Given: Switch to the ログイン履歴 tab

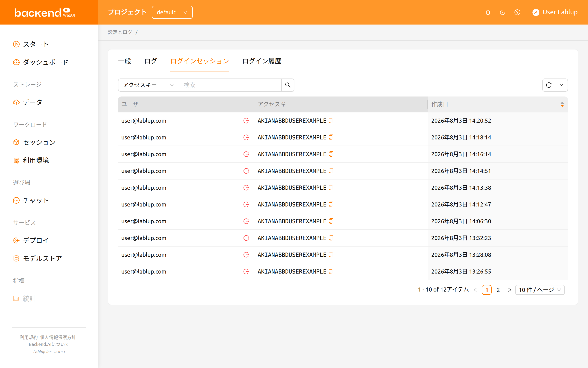Looking at the screenshot, I should click(262, 61).
